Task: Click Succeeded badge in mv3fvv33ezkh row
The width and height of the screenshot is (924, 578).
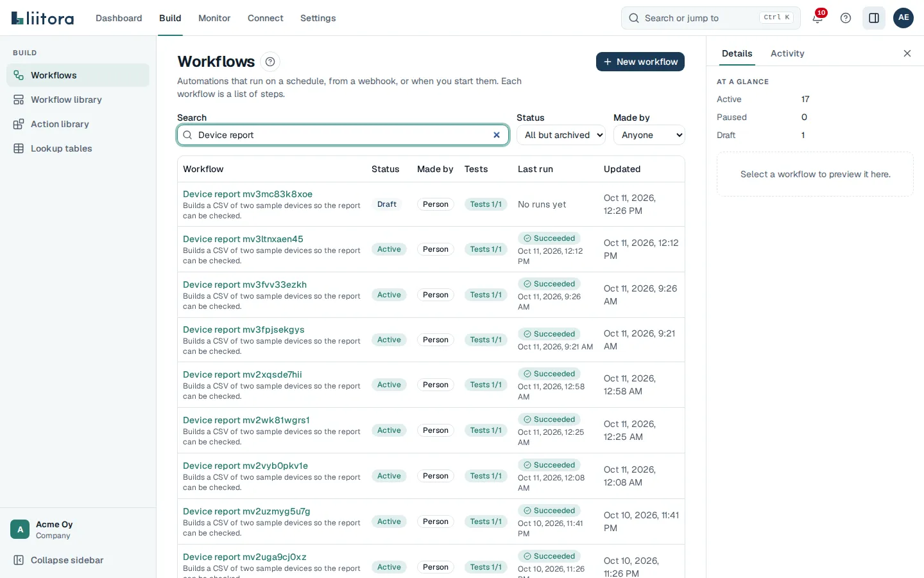Action: point(549,284)
